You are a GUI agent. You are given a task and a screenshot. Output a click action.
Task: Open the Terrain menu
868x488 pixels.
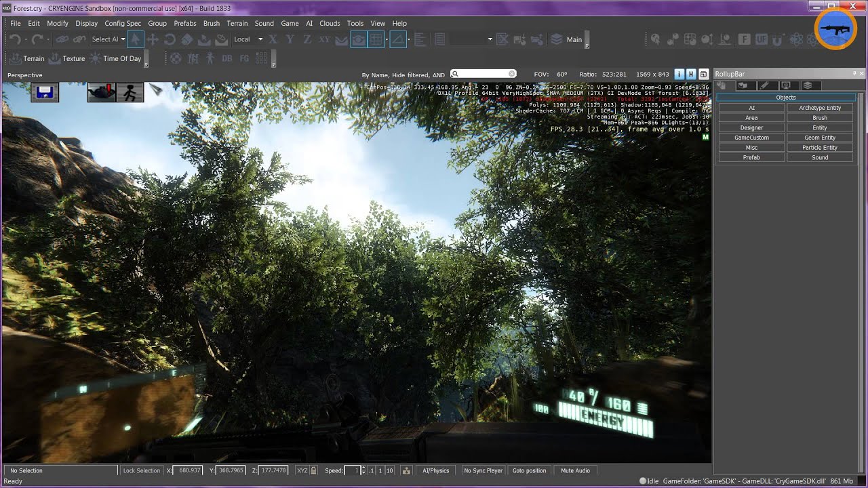coord(237,23)
